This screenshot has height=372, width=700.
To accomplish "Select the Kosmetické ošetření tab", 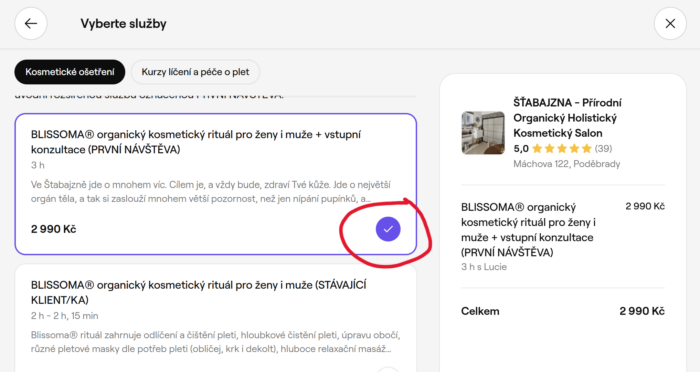I will [x=70, y=72].
